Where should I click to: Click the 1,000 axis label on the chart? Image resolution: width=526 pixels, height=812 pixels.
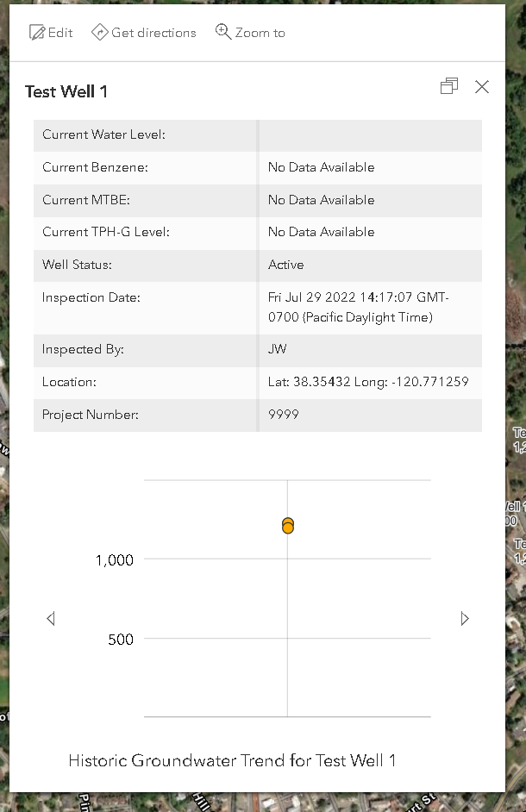(x=116, y=560)
